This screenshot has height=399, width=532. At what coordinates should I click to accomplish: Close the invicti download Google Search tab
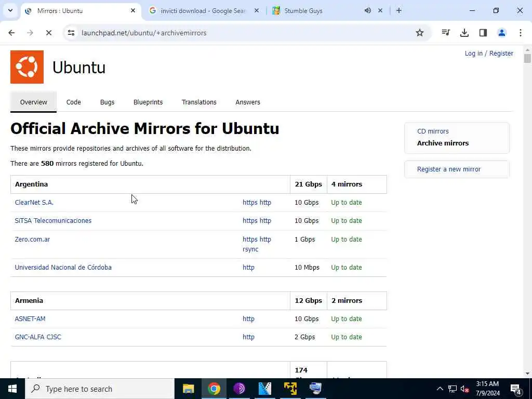pos(257,10)
